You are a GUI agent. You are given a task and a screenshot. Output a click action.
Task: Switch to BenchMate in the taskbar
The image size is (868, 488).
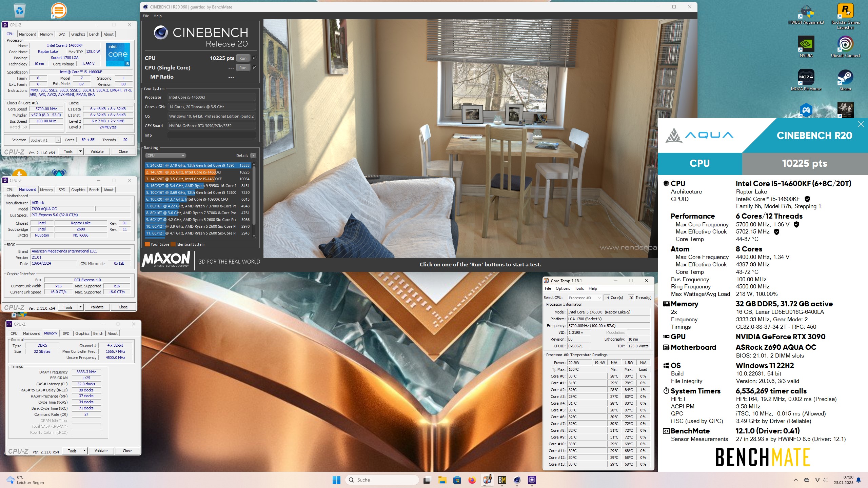point(502,480)
